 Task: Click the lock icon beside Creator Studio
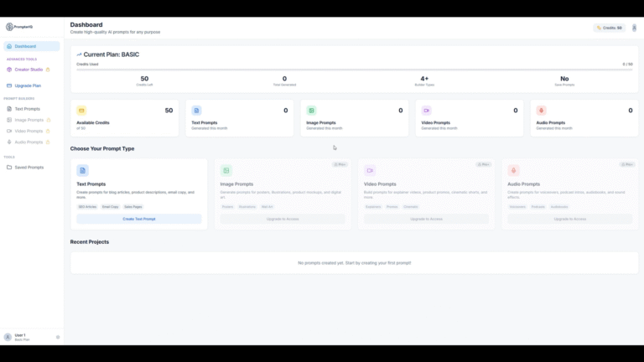pyautogui.click(x=48, y=70)
